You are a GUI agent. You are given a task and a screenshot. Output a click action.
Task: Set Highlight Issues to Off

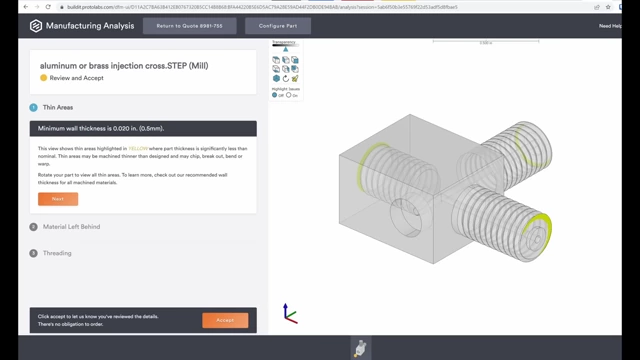click(x=275, y=95)
